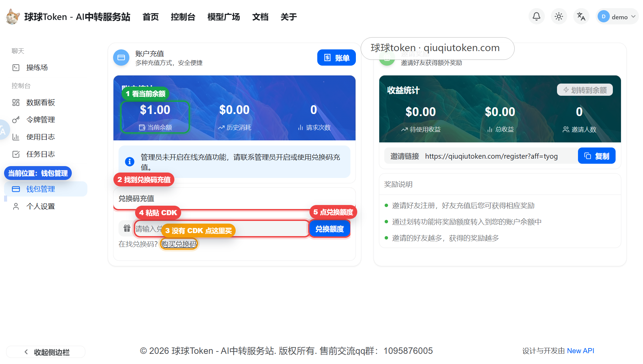Click the 操练场 terminal icon
Viewport: 643px width, 364px height.
[x=16, y=68]
